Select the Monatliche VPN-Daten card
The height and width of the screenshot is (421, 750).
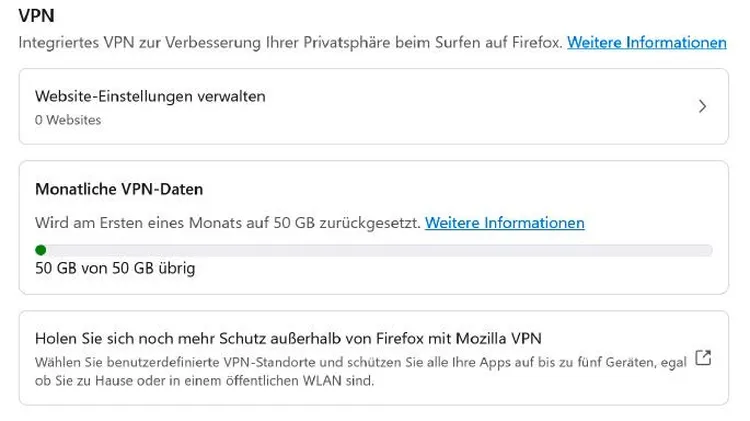(374, 227)
